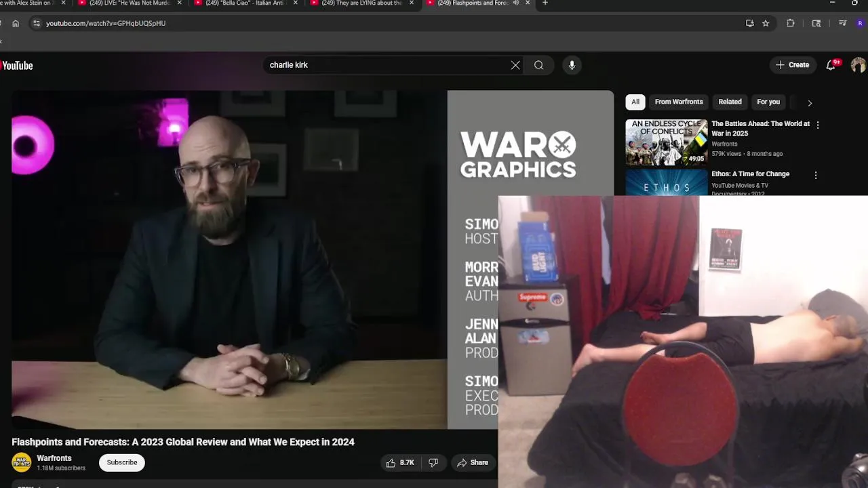
Task: Open the Create menu
Action: tap(793, 65)
